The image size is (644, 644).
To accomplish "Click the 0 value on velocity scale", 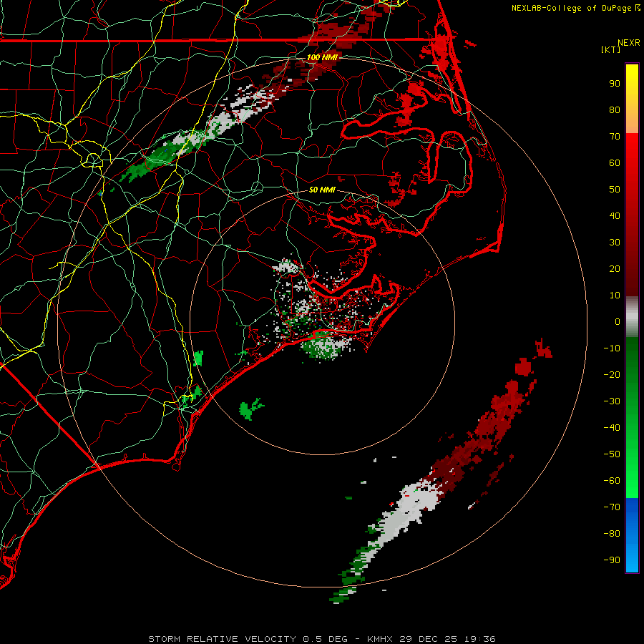I will click(618, 322).
